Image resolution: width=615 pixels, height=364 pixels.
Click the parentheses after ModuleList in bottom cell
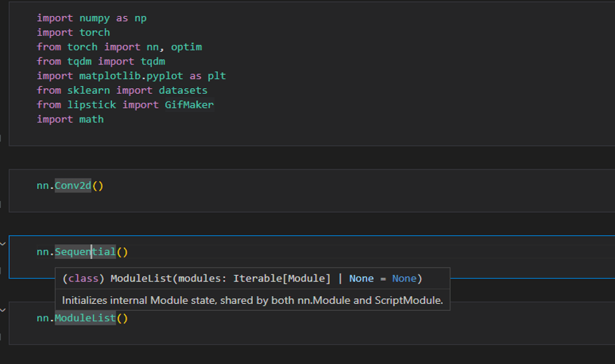click(x=122, y=318)
